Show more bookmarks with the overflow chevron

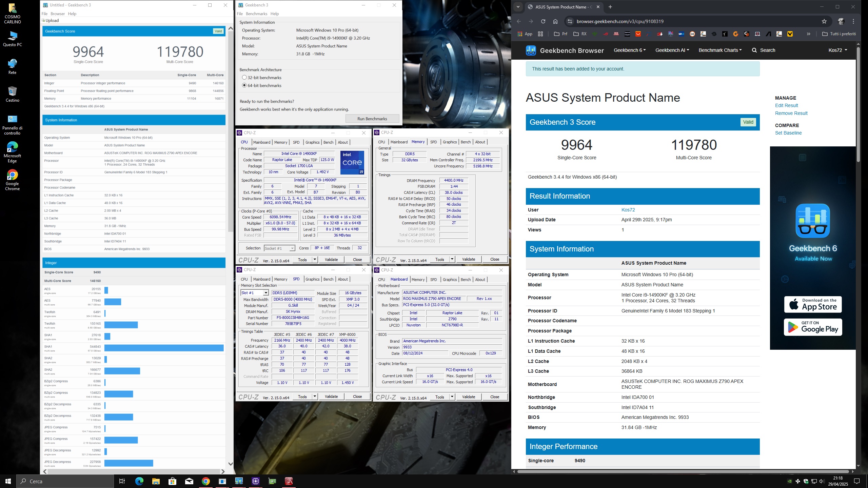pyautogui.click(x=809, y=34)
